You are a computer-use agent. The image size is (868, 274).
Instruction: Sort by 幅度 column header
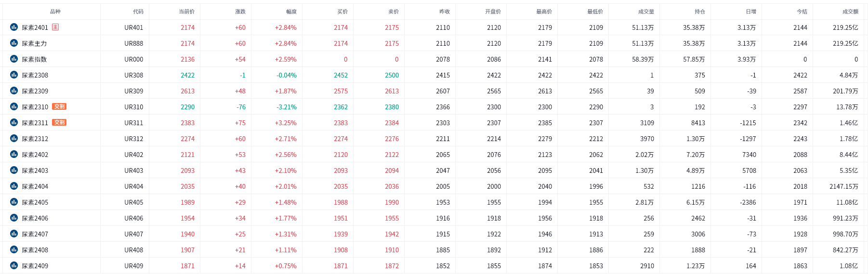click(291, 12)
